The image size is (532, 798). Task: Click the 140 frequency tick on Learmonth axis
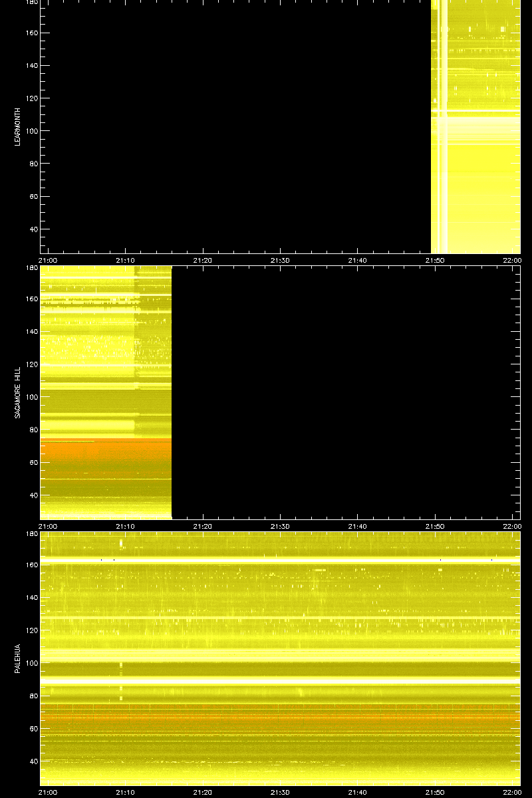[31, 66]
